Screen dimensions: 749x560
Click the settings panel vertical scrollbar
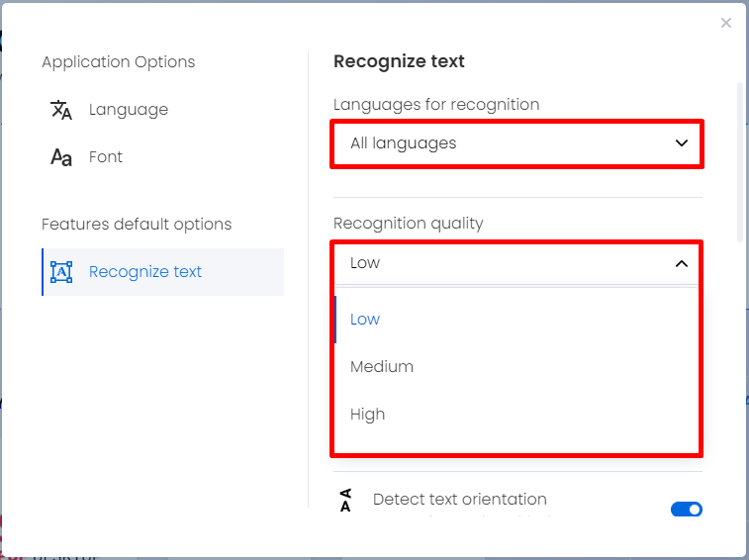740,162
